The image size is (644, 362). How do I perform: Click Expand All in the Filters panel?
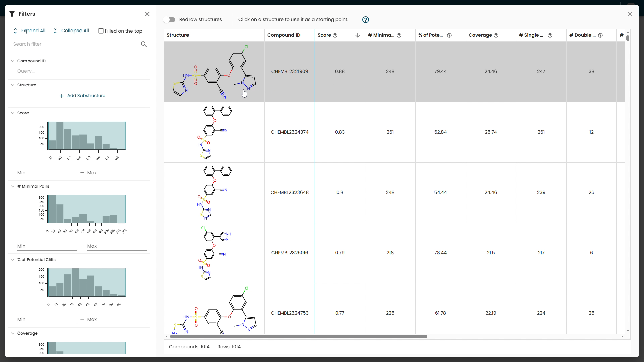coord(33,31)
